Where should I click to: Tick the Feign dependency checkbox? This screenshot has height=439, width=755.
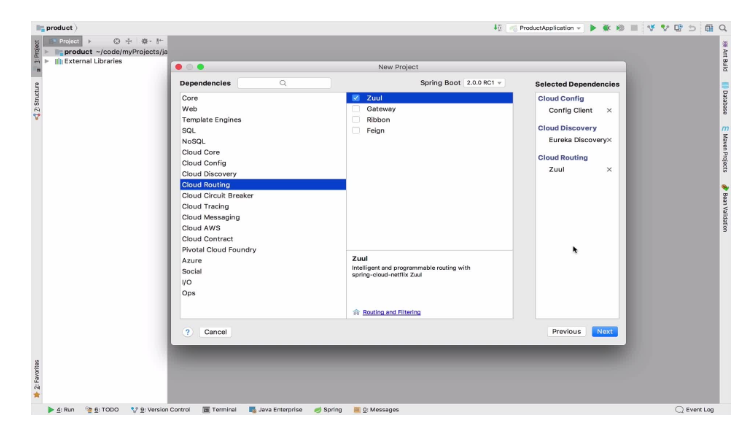[x=356, y=130]
